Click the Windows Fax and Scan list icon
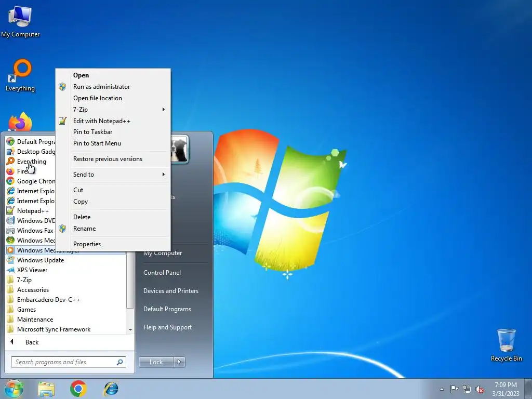 [x=10, y=230]
